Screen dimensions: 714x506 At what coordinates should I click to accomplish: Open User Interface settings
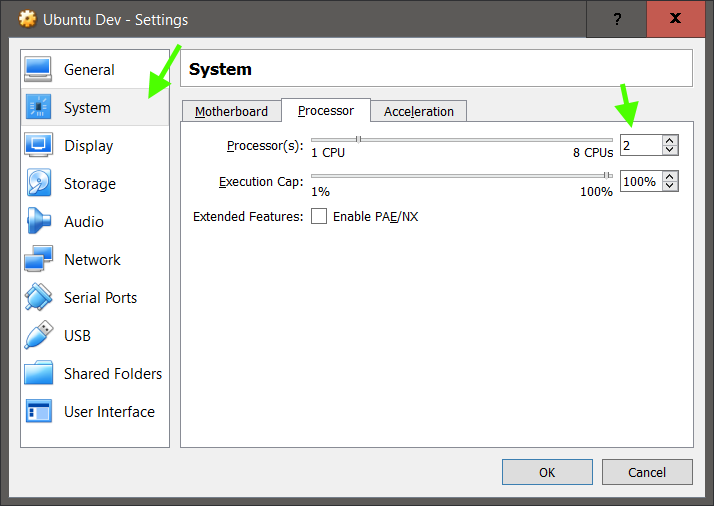pos(95,411)
